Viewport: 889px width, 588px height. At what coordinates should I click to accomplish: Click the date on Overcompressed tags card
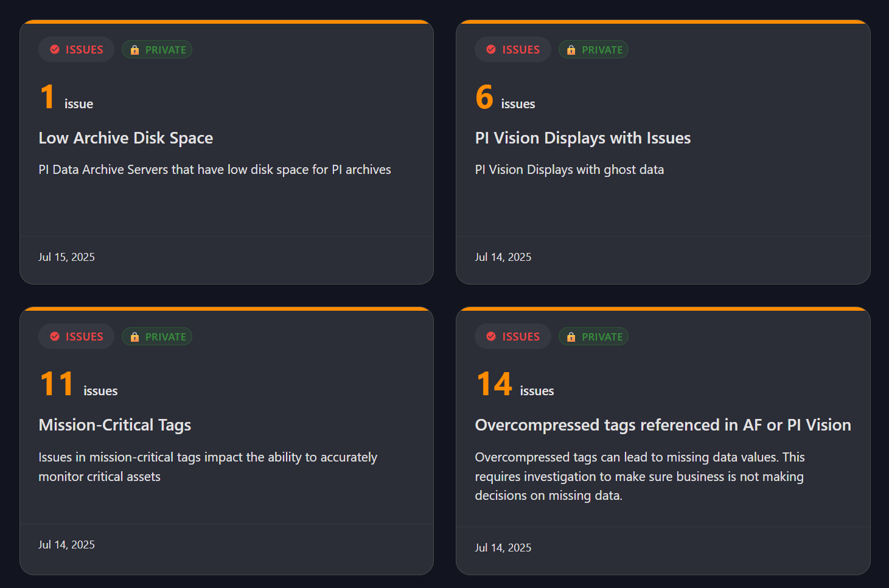tap(503, 548)
